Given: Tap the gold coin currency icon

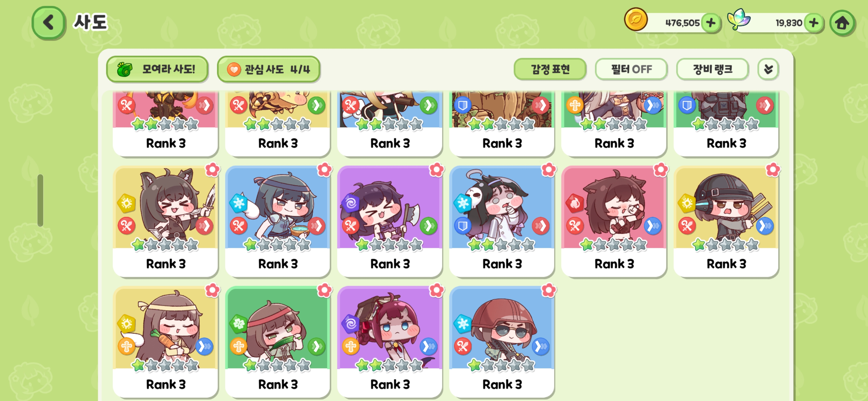Looking at the screenshot, I should click(x=636, y=19).
